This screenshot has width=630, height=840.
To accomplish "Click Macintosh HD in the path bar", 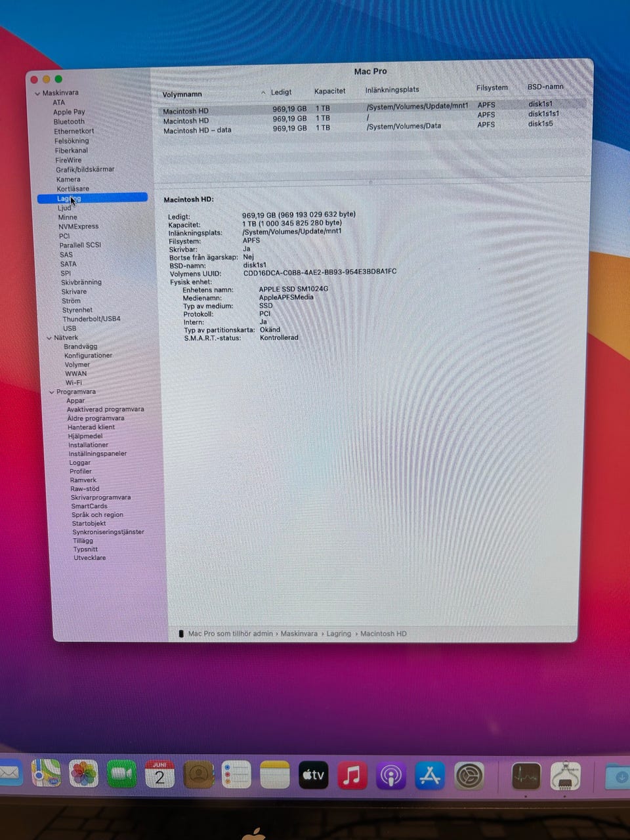I will (383, 634).
